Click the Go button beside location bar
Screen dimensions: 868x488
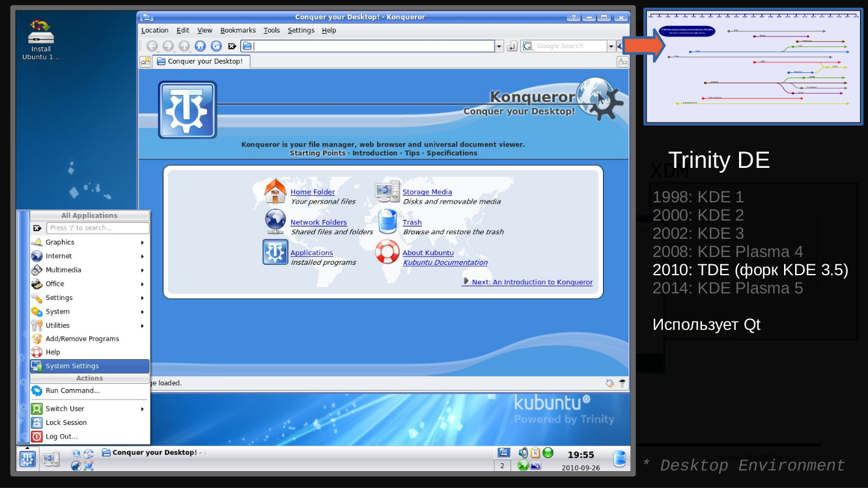[x=512, y=46]
